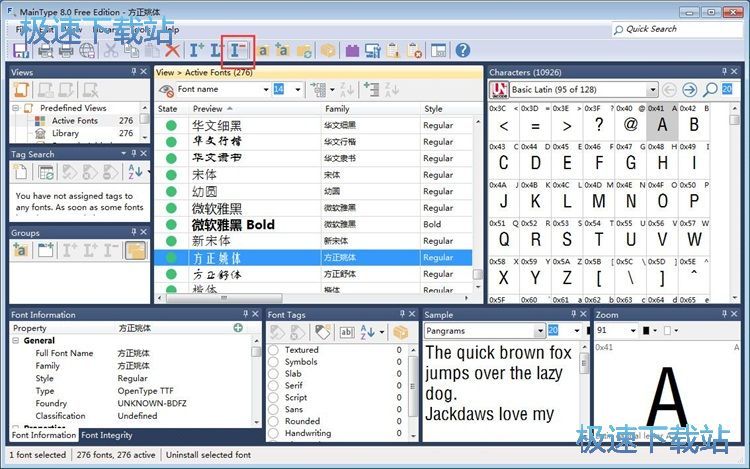Go to next character block with right arrow
Viewport: 750px width, 469px height.
tap(689, 89)
